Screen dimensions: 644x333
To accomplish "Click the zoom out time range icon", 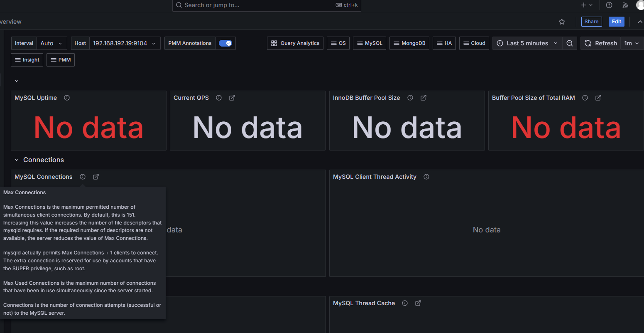I will (x=570, y=43).
